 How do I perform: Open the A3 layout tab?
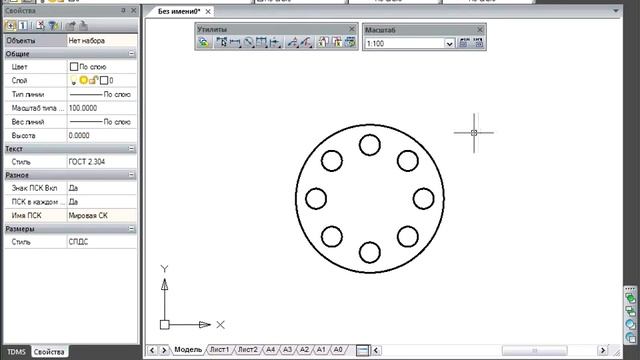click(287, 350)
